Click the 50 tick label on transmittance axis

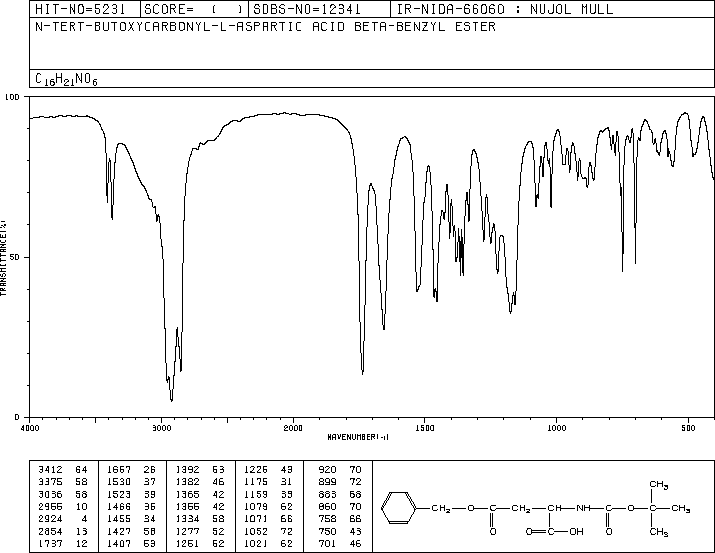(14, 257)
